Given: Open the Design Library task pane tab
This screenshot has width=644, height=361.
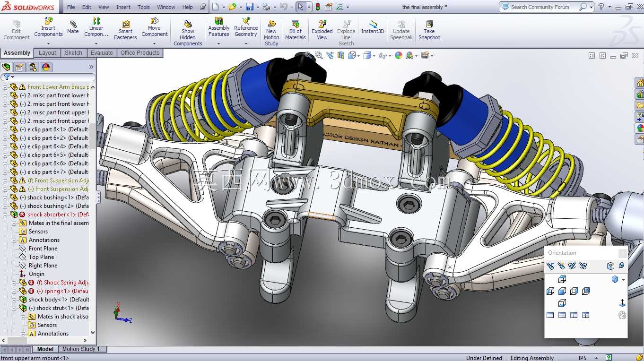Looking at the screenshot, I should point(640,94).
